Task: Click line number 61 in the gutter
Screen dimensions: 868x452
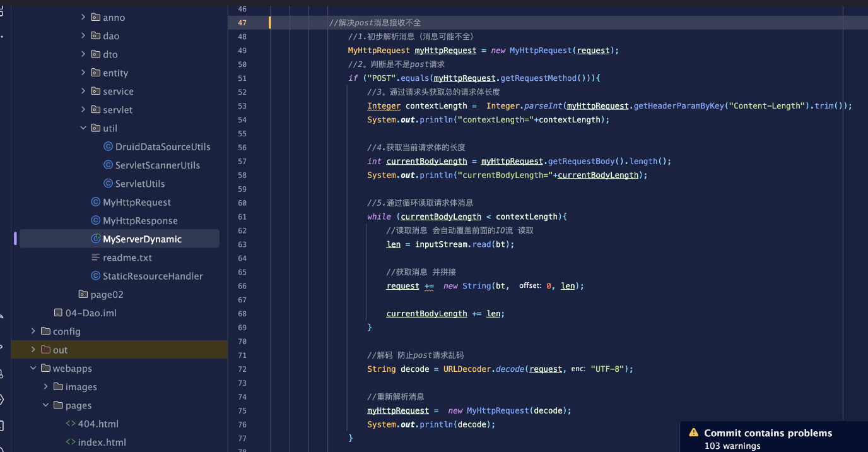Action: click(243, 217)
